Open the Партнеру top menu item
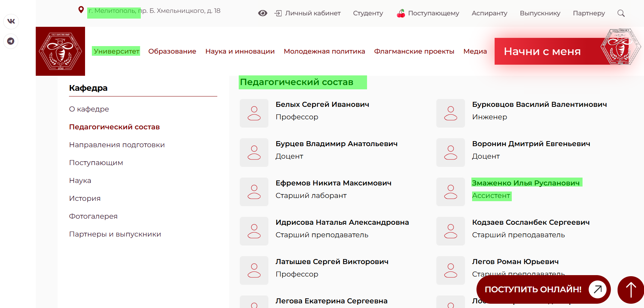 pos(589,13)
